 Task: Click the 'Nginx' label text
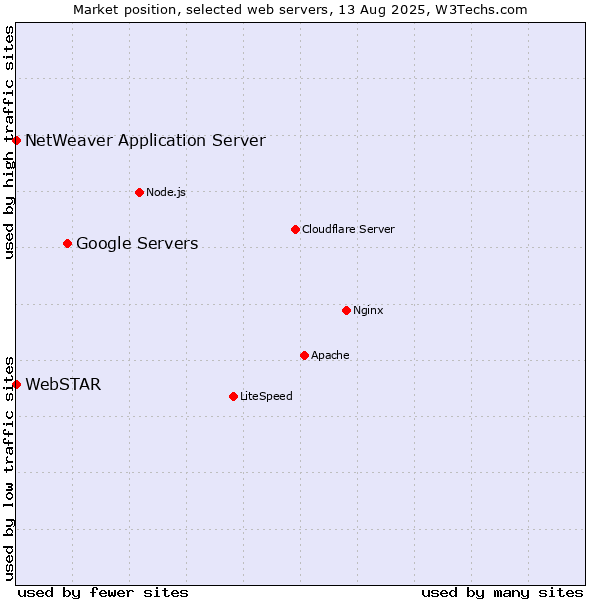point(368,310)
